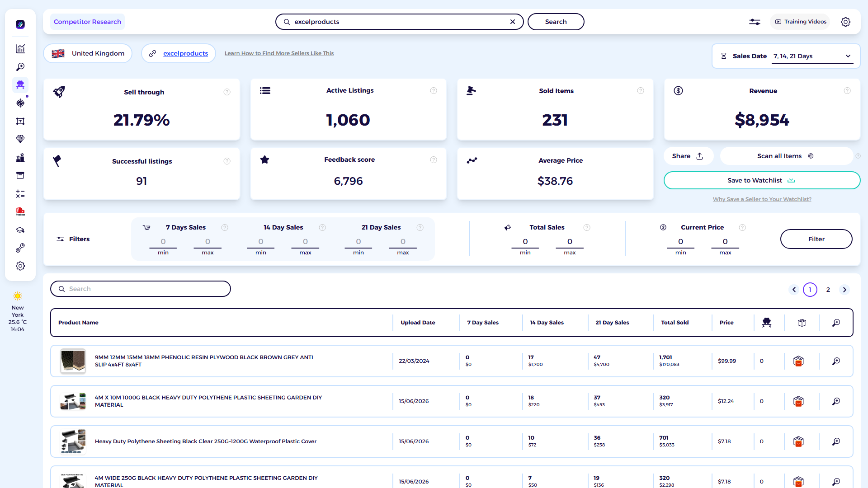This screenshot has width=868, height=488.
Task: Open Training Videos
Action: (801, 22)
